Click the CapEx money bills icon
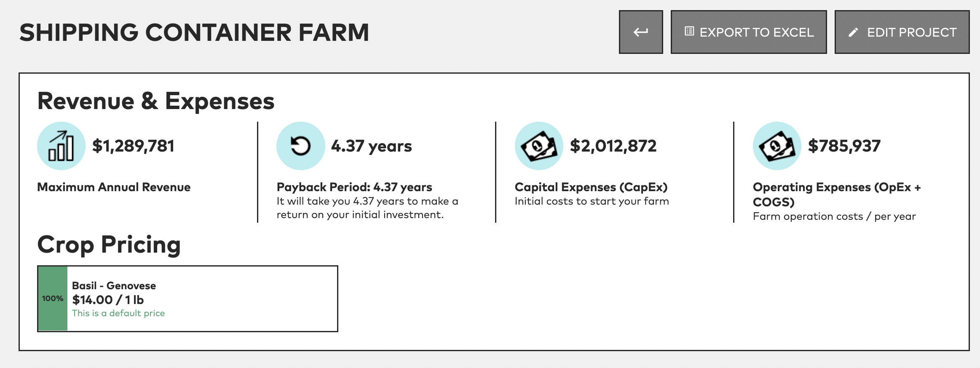Screen dimensions: 980x368 [x=539, y=146]
